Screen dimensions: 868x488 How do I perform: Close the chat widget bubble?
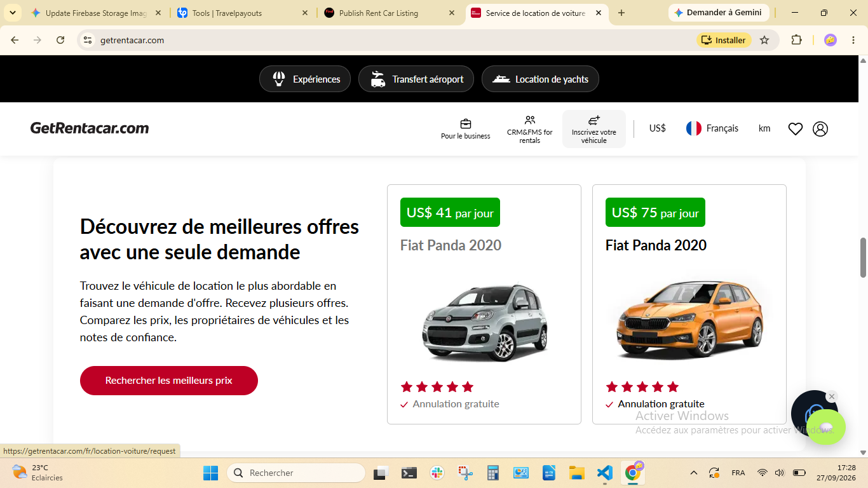pyautogui.click(x=832, y=396)
